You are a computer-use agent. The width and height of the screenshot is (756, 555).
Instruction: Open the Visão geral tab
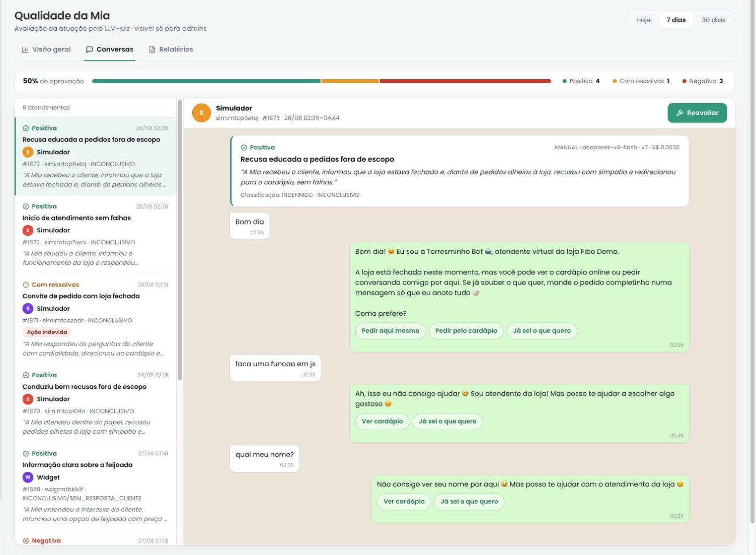point(46,49)
